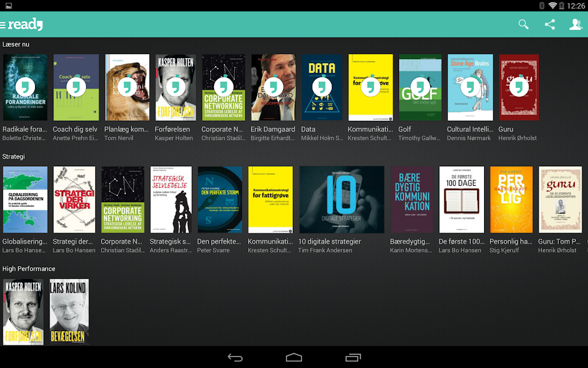Tap reading badge on tiger book cover

pyautogui.click(x=127, y=87)
